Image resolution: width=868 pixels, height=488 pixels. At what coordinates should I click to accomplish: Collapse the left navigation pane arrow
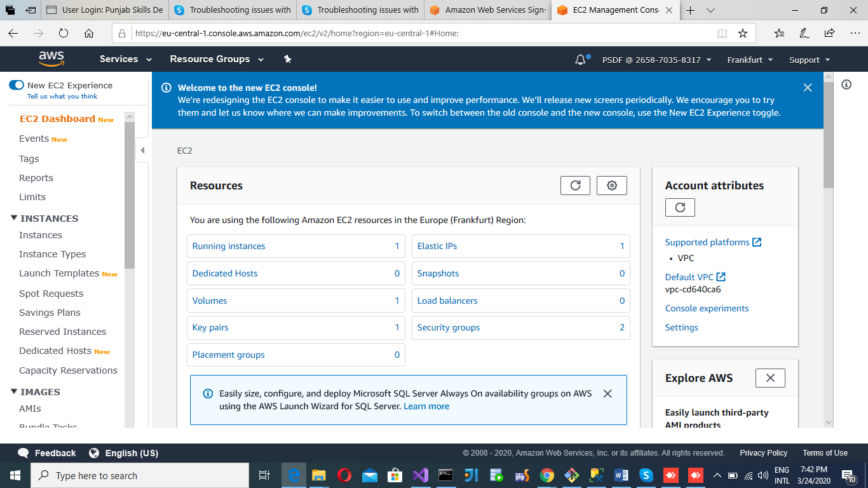tap(142, 151)
